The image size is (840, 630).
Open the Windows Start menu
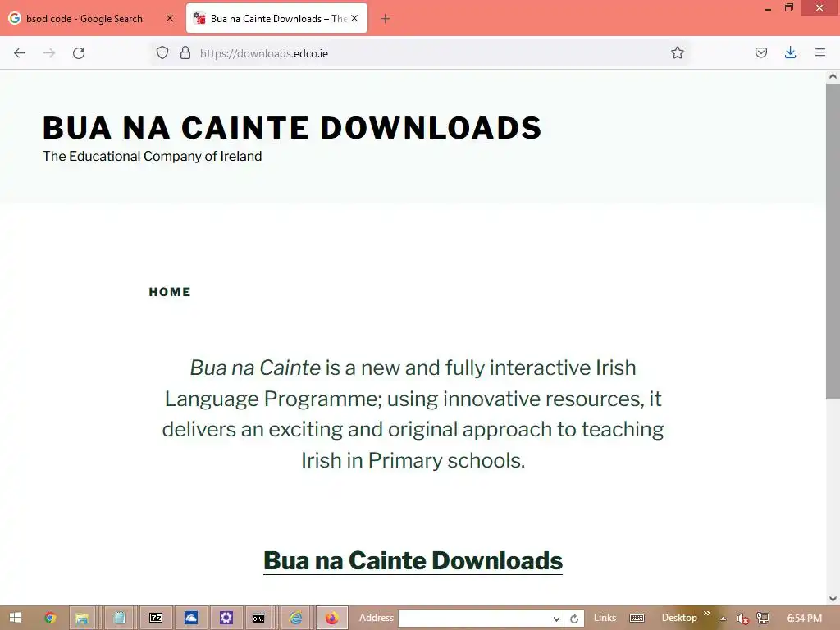(15, 618)
